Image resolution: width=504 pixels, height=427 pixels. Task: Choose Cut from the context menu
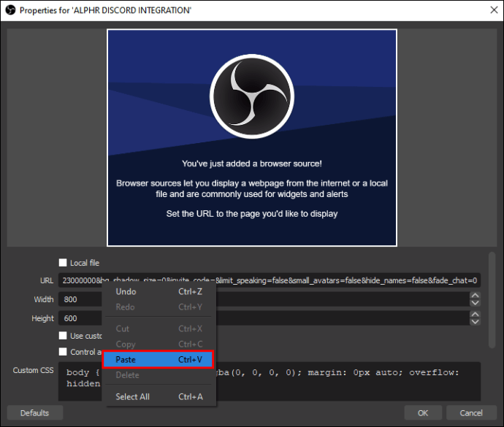[x=159, y=328]
